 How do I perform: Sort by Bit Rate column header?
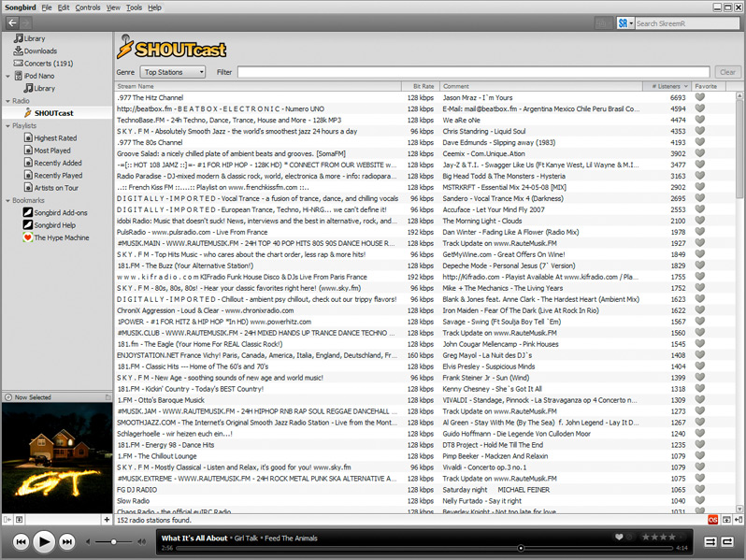420,86
